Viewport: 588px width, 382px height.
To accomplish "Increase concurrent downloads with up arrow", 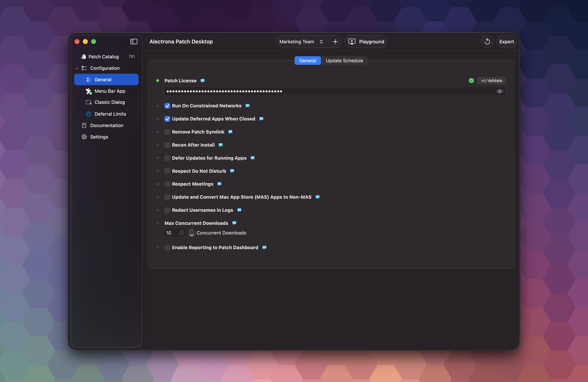I will coord(192,231).
